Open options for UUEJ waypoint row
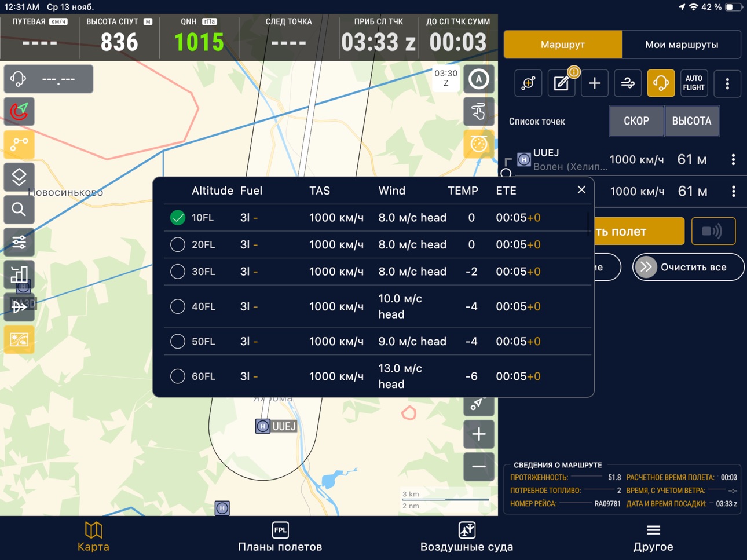Viewport: 747px width, 560px height. [733, 159]
